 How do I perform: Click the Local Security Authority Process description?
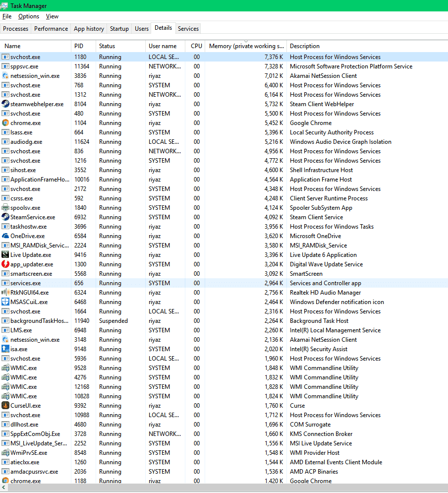point(332,132)
